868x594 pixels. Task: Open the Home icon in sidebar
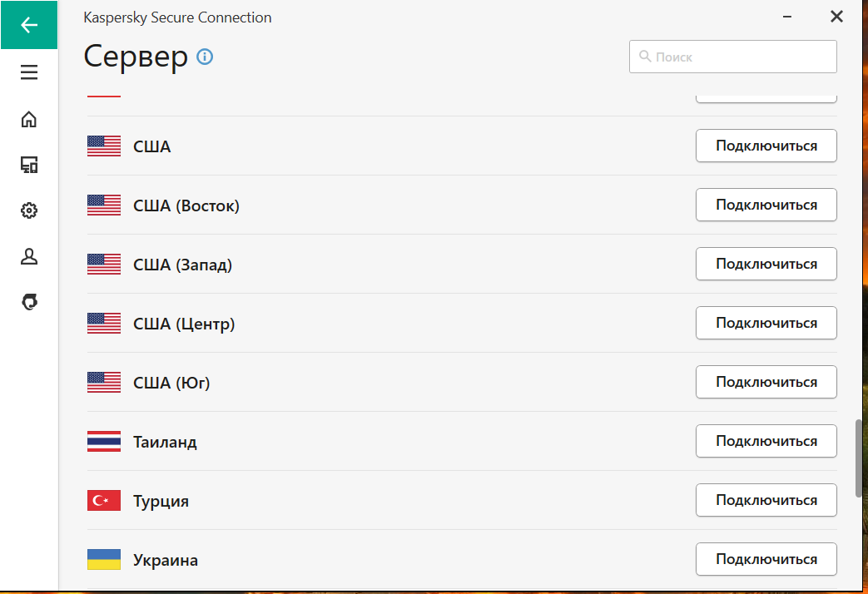[x=29, y=119]
